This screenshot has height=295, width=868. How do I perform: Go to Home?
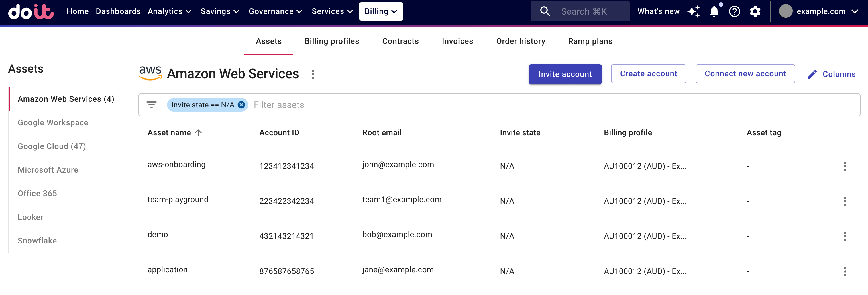point(78,11)
